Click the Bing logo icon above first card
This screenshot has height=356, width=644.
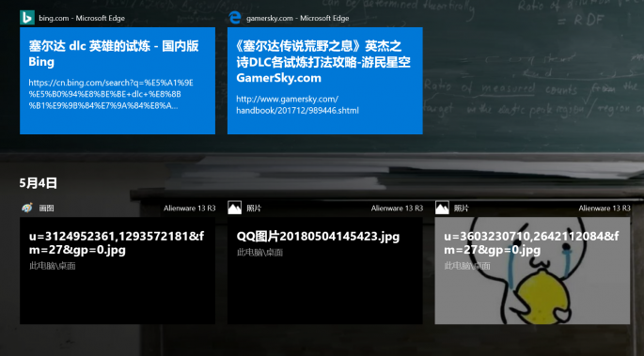coord(27,18)
